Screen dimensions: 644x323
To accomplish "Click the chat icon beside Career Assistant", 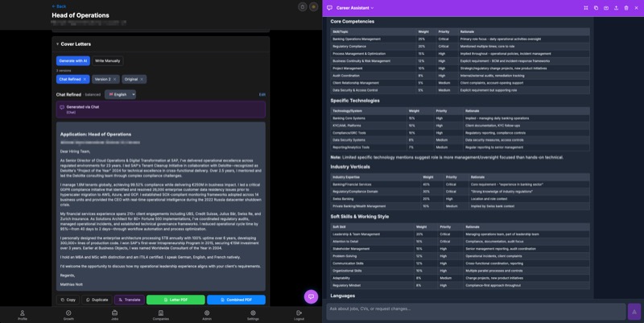I will (x=329, y=8).
